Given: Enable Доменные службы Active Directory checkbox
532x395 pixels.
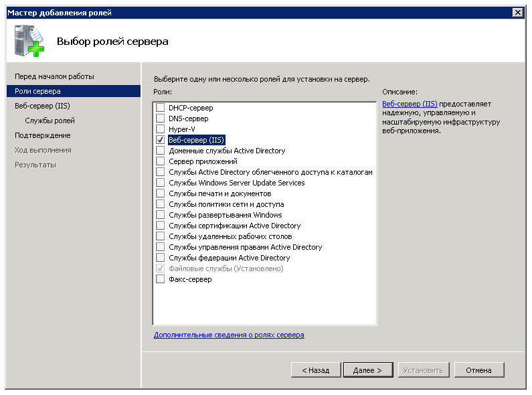Looking at the screenshot, I should pos(160,151).
